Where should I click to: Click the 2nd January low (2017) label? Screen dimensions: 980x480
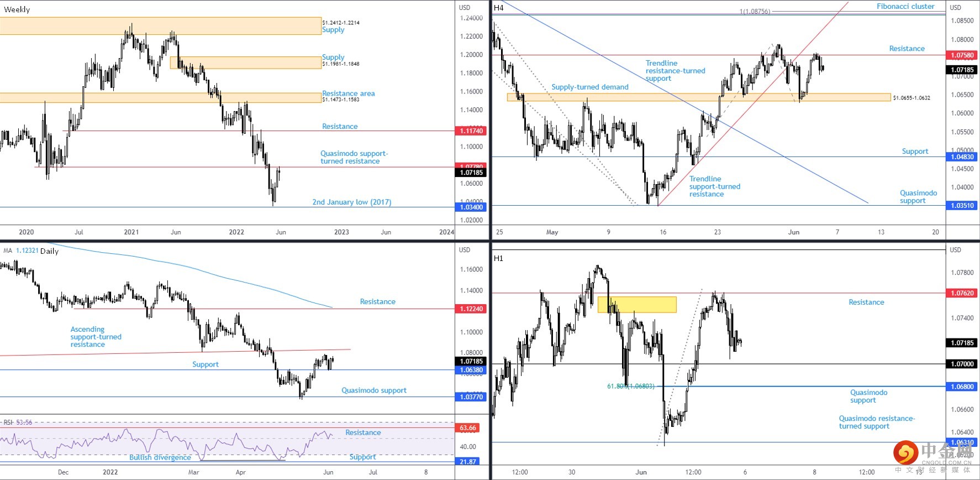point(352,202)
